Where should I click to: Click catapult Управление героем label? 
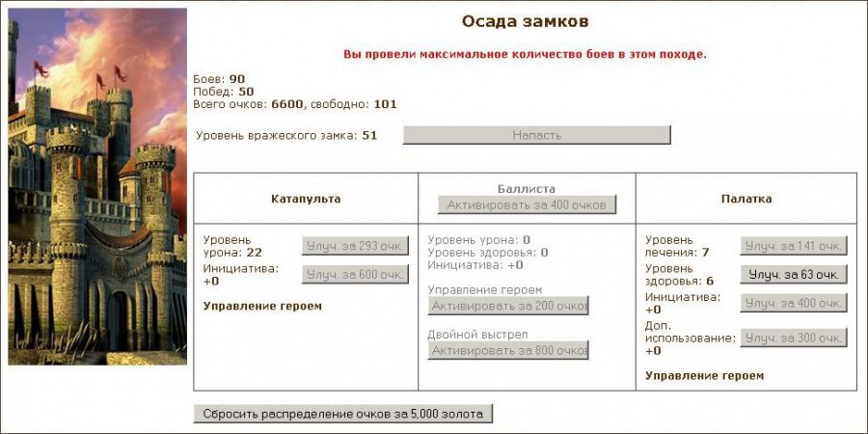262,306
